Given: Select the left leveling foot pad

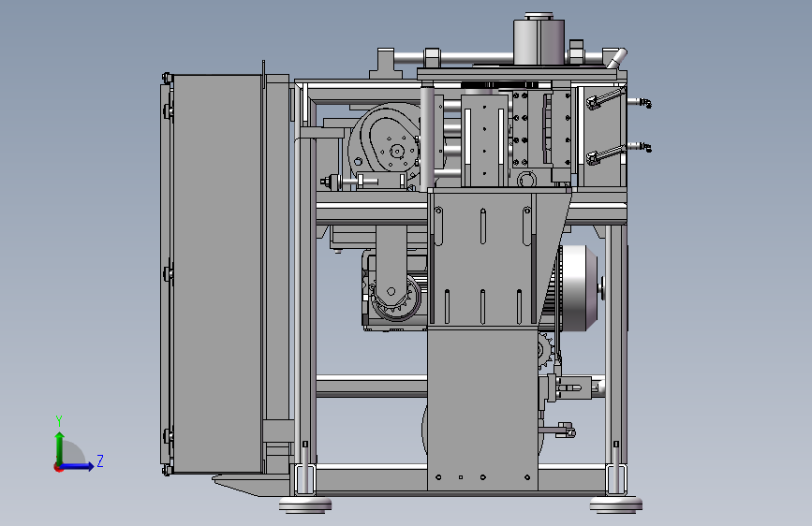Looking at the screenshot, I should (305, 504).
